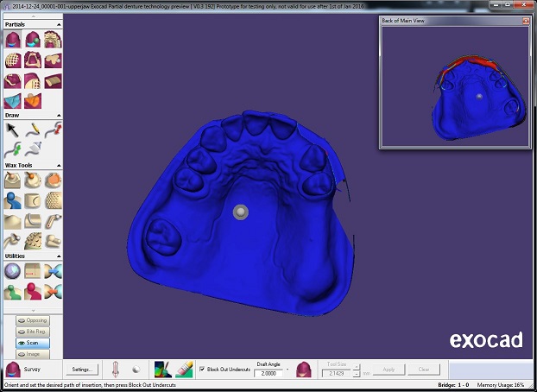Click the partial icon beside Tool Size

303,370
